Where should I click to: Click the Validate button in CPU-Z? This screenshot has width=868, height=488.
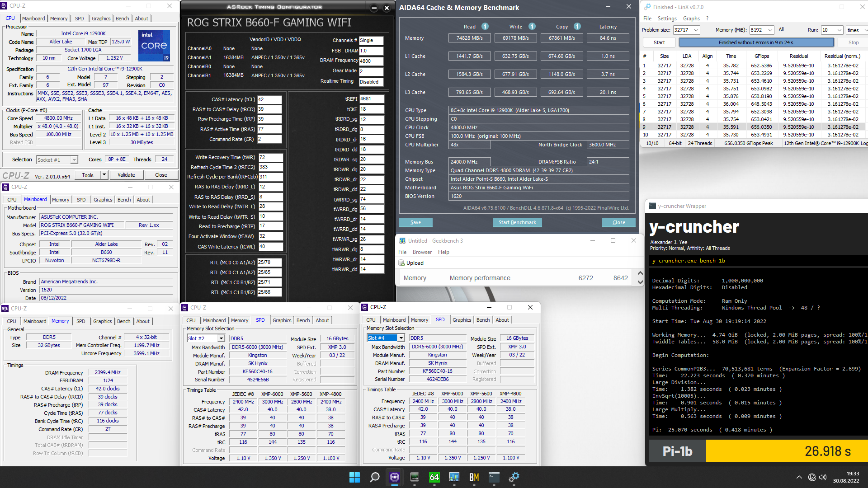[126, 175]
